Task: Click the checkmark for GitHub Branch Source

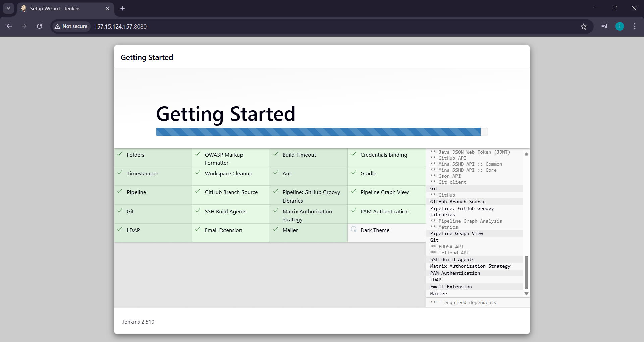Action: click(198, 192)
